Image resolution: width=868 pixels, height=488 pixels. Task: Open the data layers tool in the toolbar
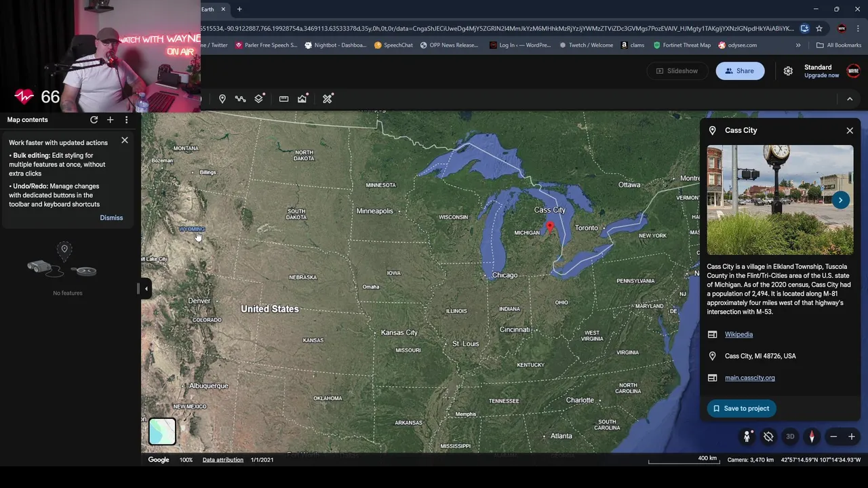tap(259, 99)
